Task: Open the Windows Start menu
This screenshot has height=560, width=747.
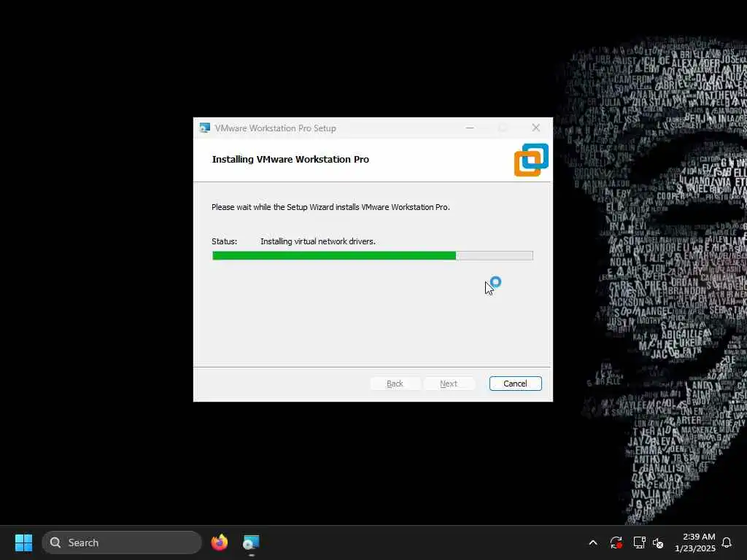Action: point(23,542)
